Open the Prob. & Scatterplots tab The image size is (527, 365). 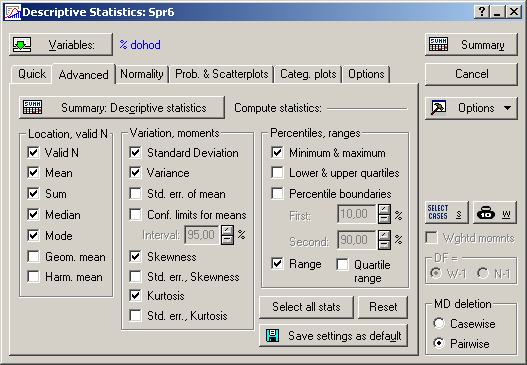(x=221, y=74)
